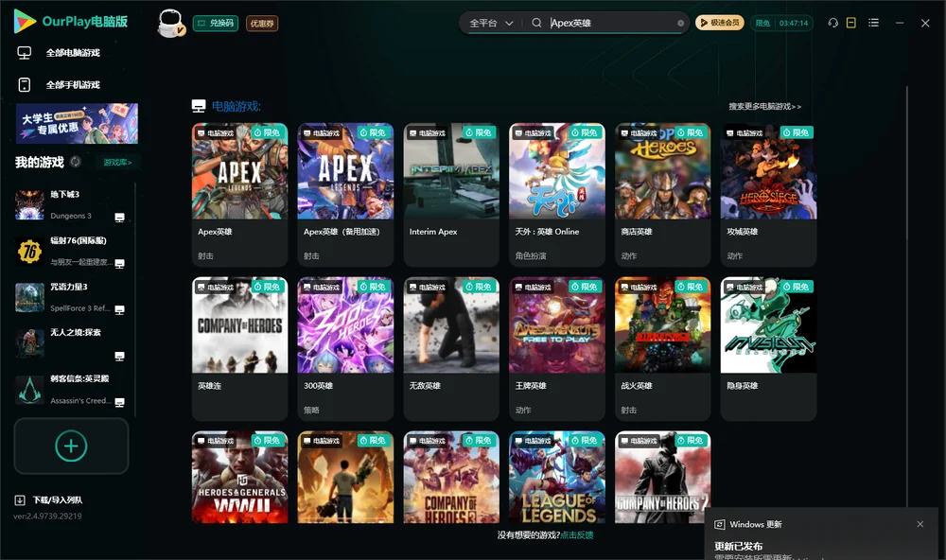Click the search magnifier icon
This screenshot has width=946, height=560.
tap(536, 23)
